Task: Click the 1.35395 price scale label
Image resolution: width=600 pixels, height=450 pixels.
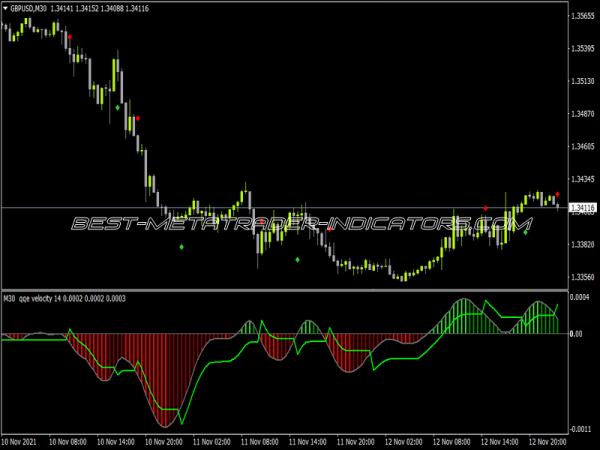Action: click(582, 48)
